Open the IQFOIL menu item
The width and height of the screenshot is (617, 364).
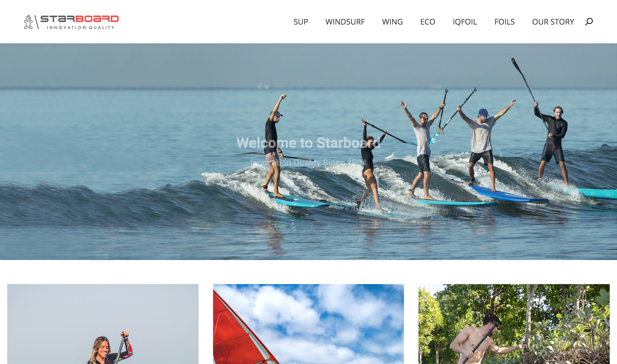pos(465,22)
